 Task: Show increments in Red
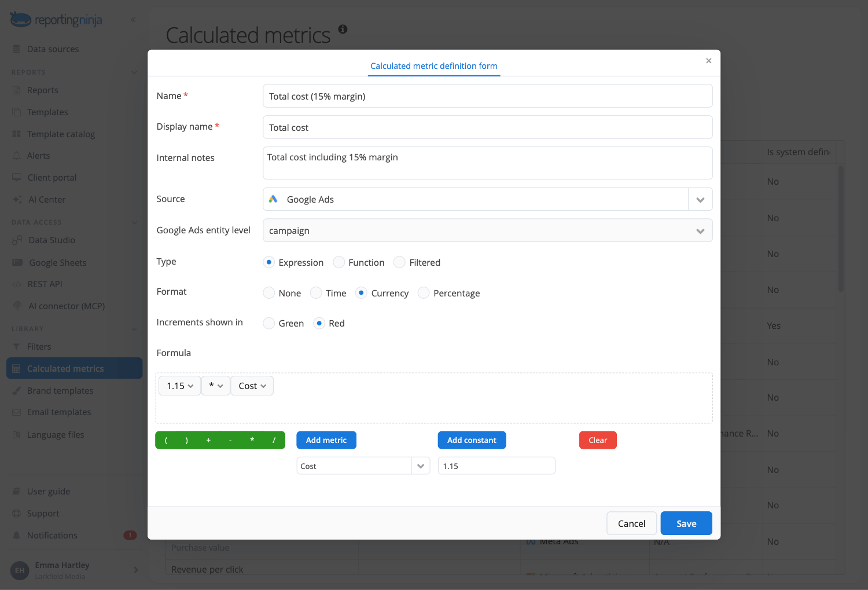[x=319, y=323]
